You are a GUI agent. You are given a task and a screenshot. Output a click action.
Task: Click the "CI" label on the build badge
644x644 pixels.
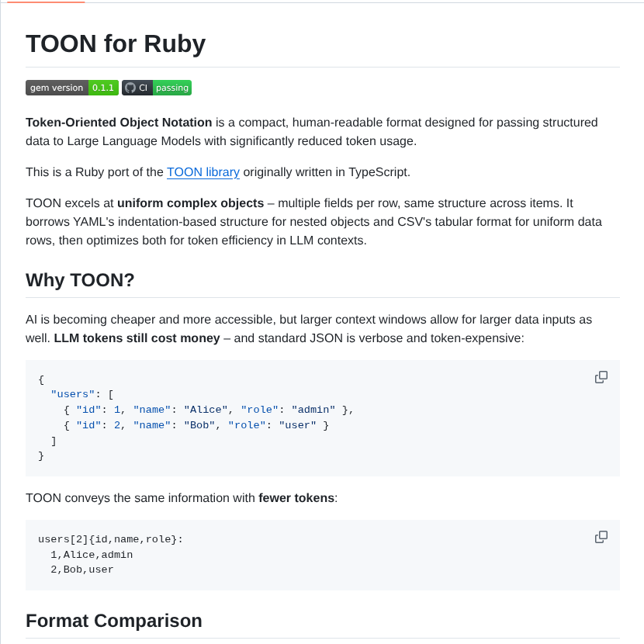click(x=141, y=88)
